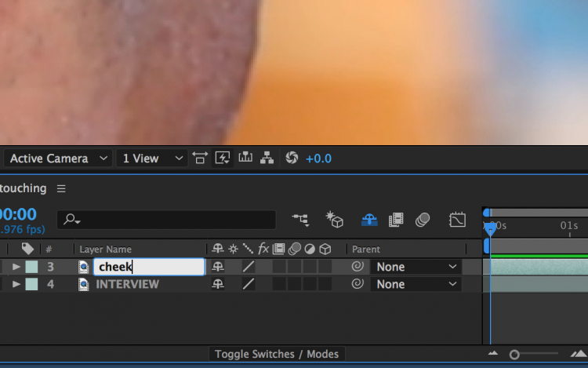The width and height of the screenshot is (588, 368).
Task: Click the Motion Blur column header icon
Action: tap(295, 248)
